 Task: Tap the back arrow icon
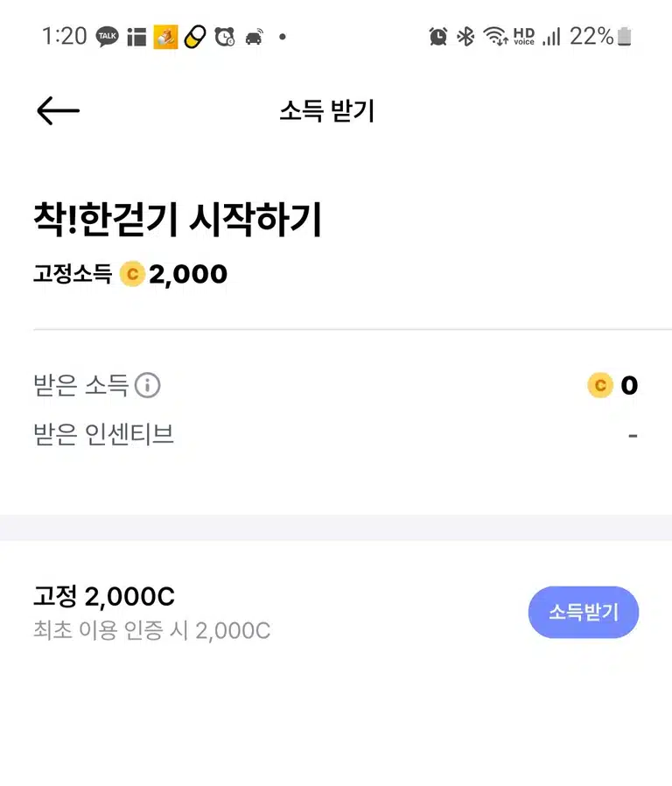[58, 111]
